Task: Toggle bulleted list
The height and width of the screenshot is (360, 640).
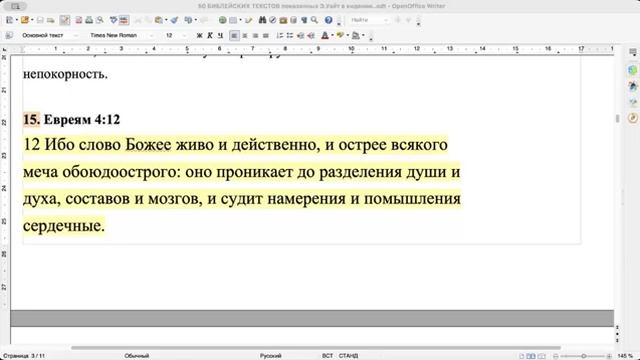Action: 290,36
